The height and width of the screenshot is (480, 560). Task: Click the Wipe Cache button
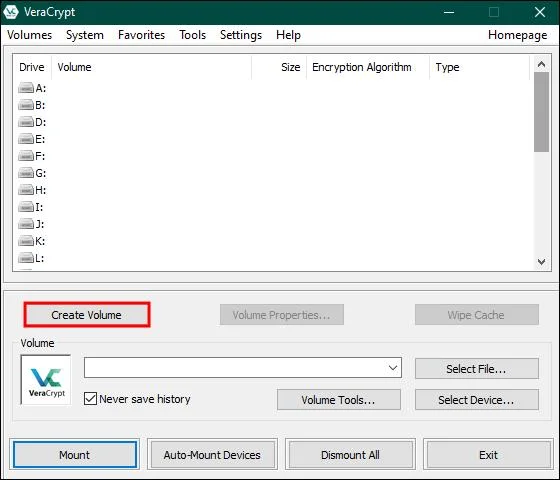point(477,315)
